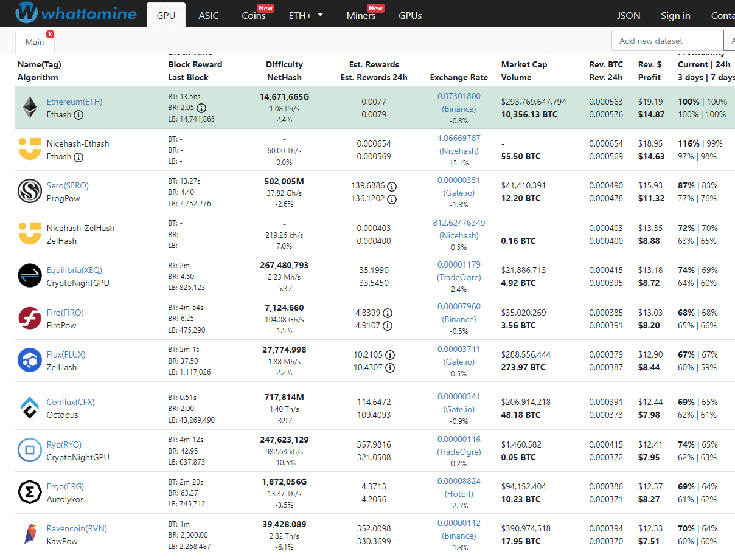
Task: Open the JSON link
Action: [629, 15]
